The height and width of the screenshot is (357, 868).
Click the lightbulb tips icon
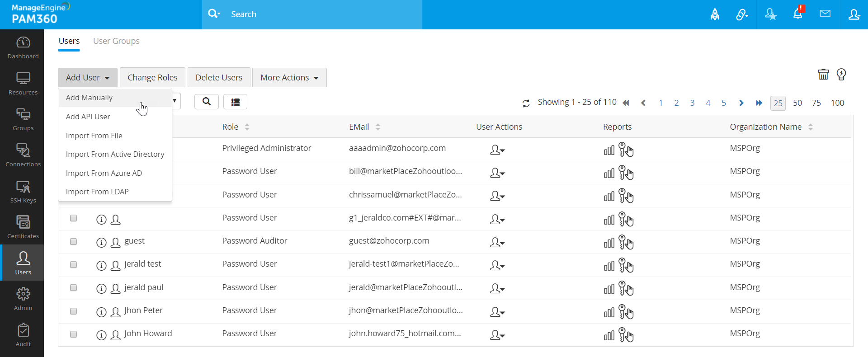coord(841,75)
